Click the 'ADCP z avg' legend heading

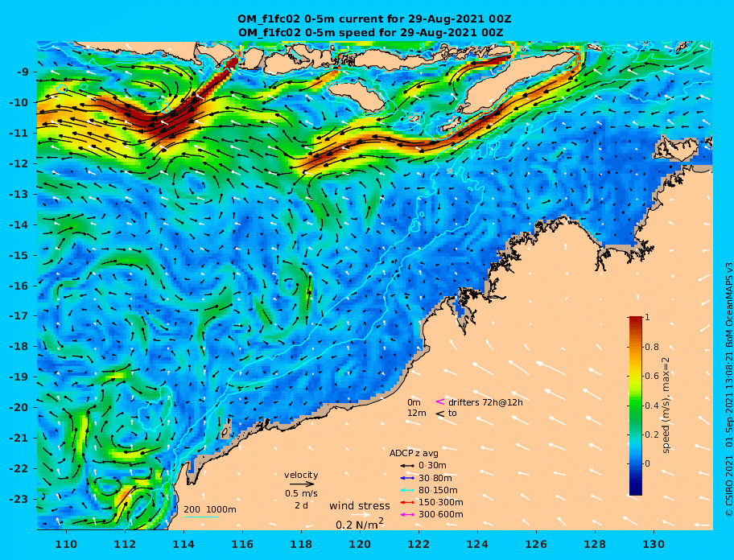click(414, 453)
